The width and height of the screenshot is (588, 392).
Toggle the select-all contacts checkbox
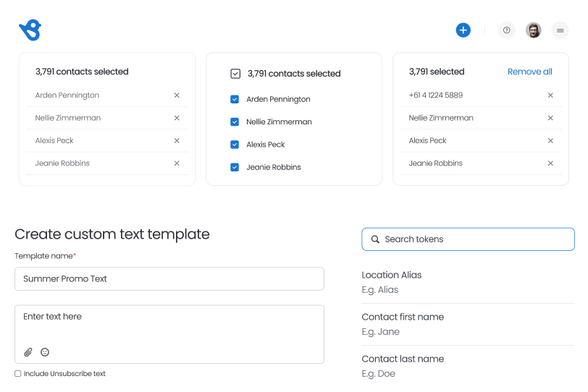235,73
